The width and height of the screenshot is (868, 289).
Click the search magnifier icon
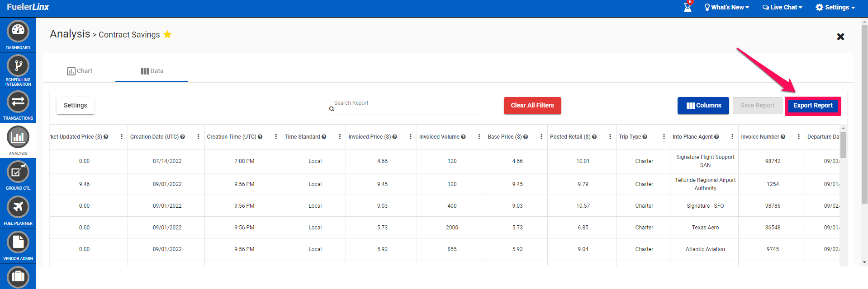pyautogui.click(x=332, y=109)
